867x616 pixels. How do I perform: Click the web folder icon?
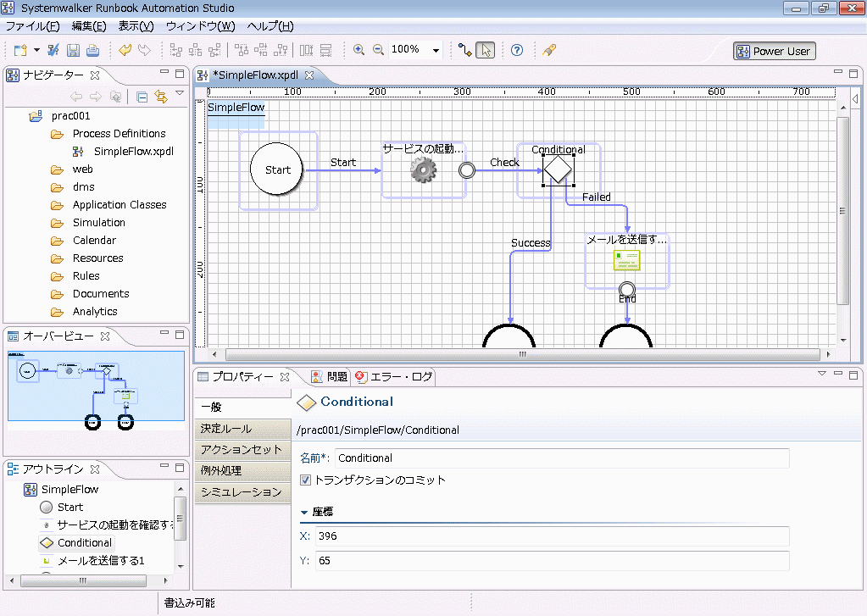57,169
